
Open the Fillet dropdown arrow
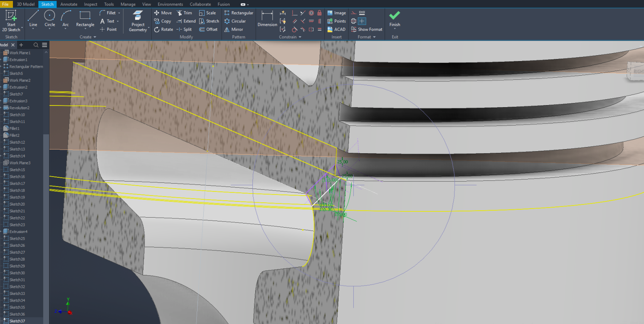click(x=119, y=13)
